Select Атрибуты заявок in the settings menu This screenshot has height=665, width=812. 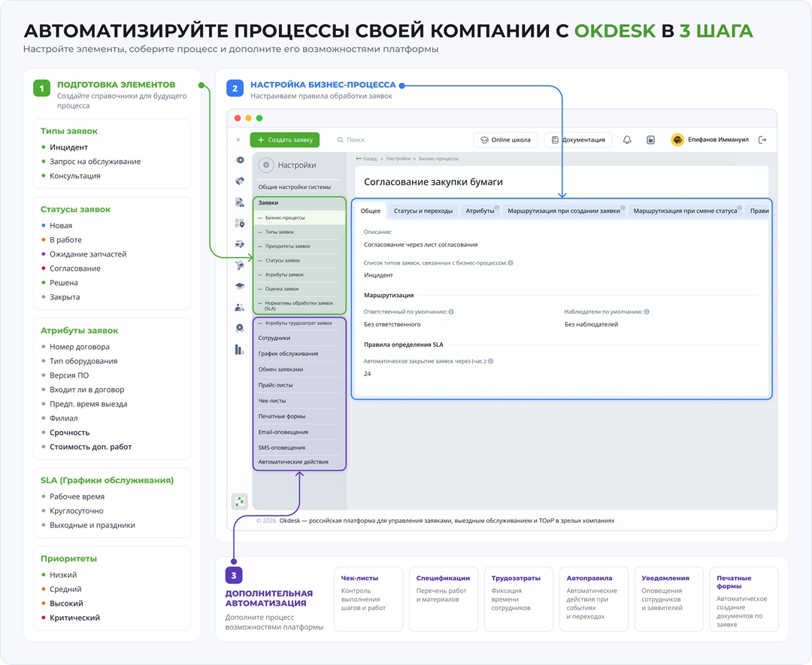pos(299,275)
